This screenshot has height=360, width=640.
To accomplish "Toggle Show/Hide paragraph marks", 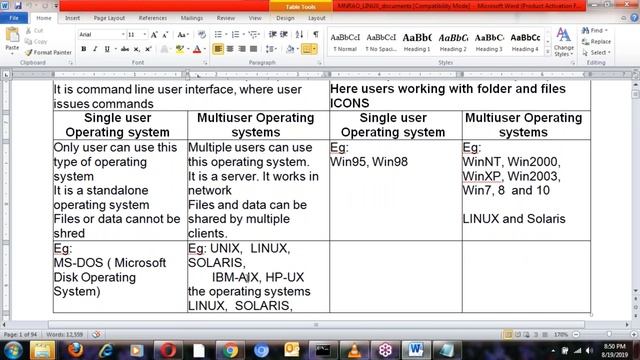I will click(316, 35).
